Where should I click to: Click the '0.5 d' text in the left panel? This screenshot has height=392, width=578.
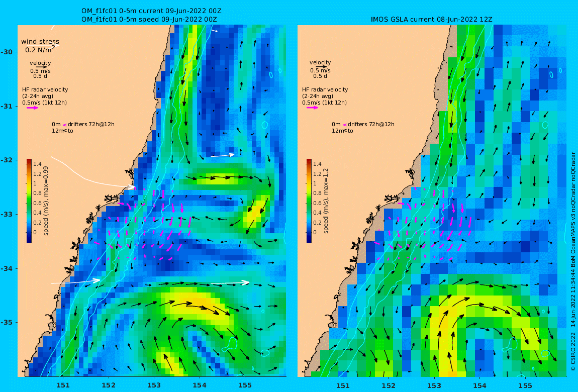coord(40,76)
